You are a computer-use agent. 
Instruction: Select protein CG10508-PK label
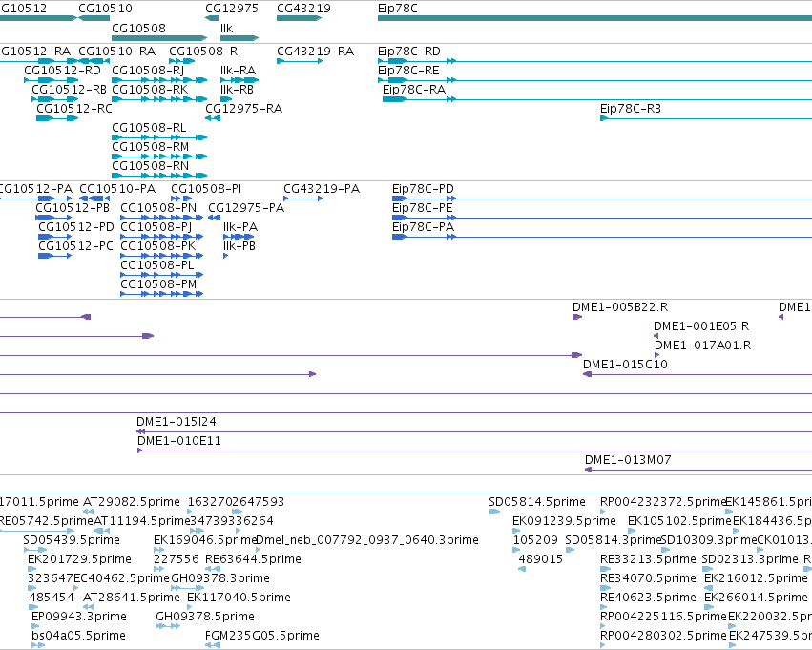click(x=158, y=246)
